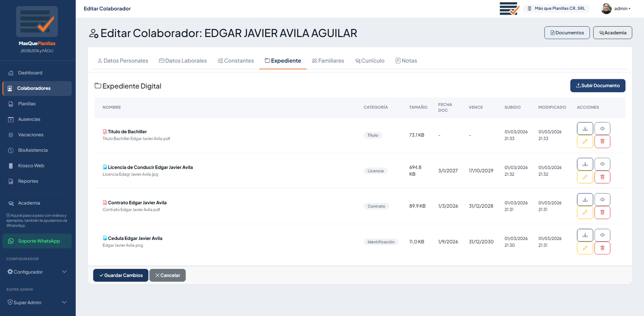Delete the Titulo de Bachiller document
This screenshot has height=316, width=644.
click(x=602, y=142)
